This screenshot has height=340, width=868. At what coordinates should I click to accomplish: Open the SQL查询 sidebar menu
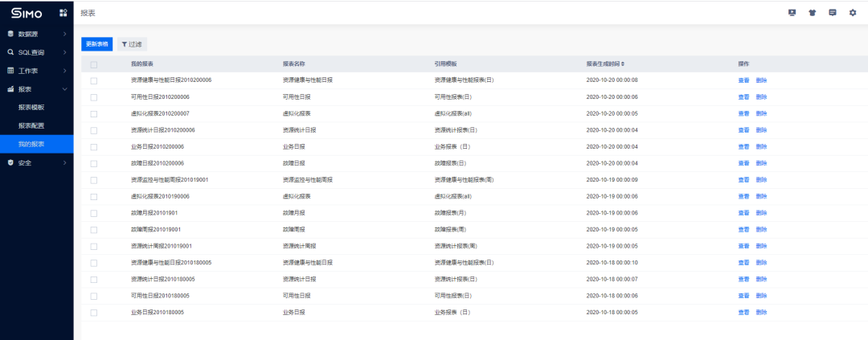36,52
